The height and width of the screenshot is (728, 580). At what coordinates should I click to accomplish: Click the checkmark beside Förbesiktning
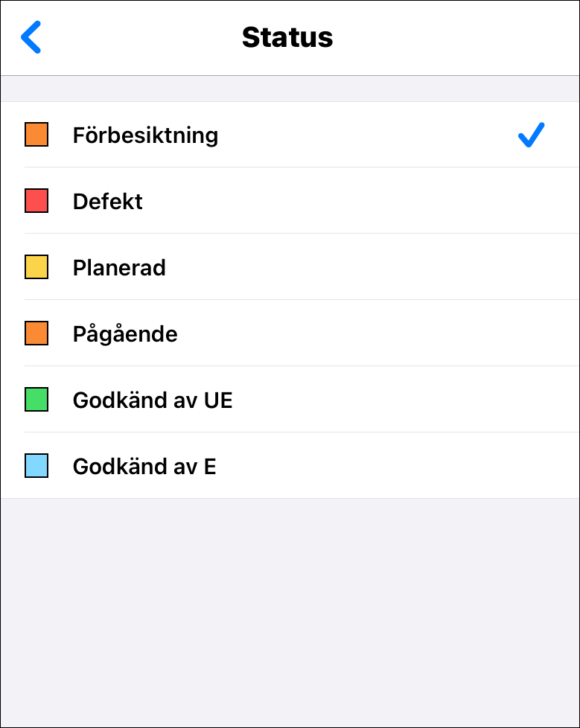pos(531,135)
